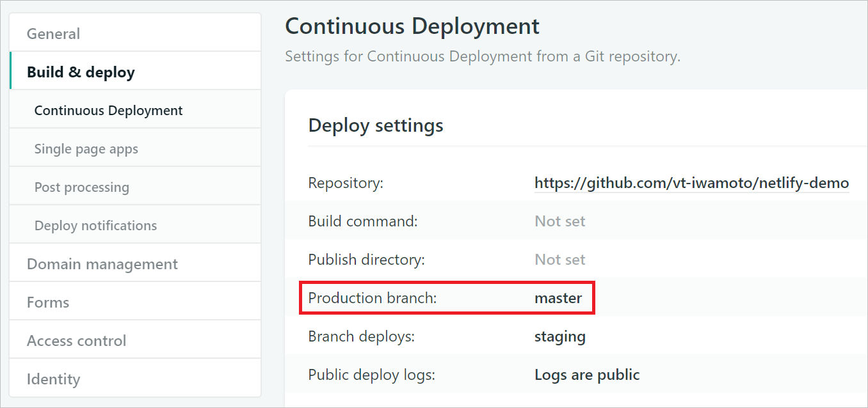Image resolution: width=868 pixels, height=408 pixels.
Task: Open the linked netlify-demo GitHub repository
Action: pos(691,182)
